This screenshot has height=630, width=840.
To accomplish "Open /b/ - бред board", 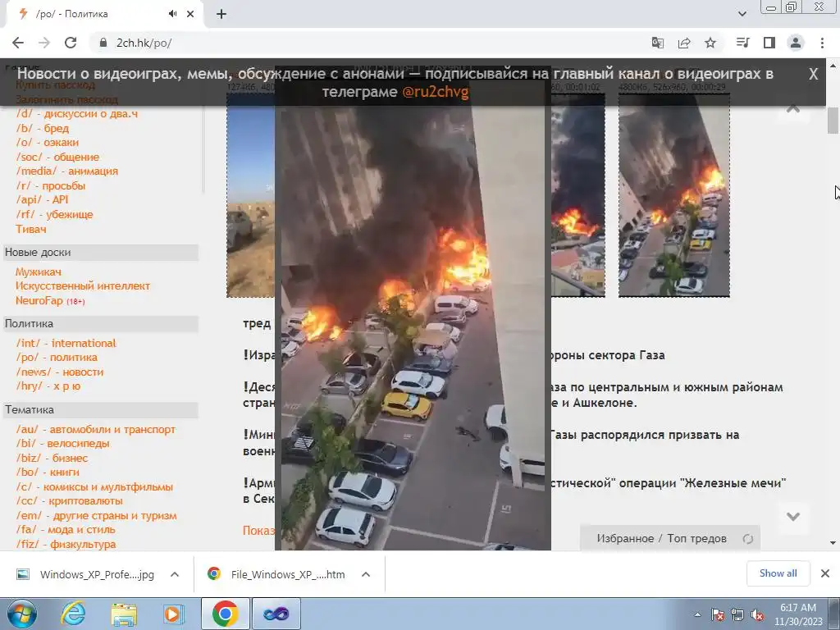I will click(43, 128).
